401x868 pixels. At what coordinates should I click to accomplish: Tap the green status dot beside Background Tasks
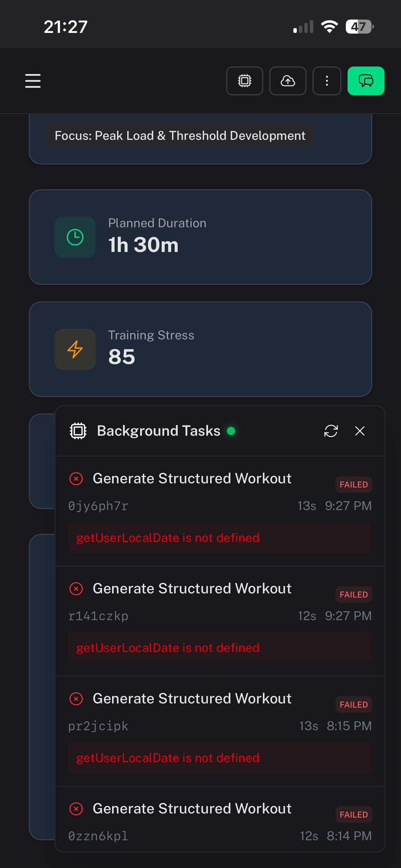pyautogui.click(x=231, y=431)
